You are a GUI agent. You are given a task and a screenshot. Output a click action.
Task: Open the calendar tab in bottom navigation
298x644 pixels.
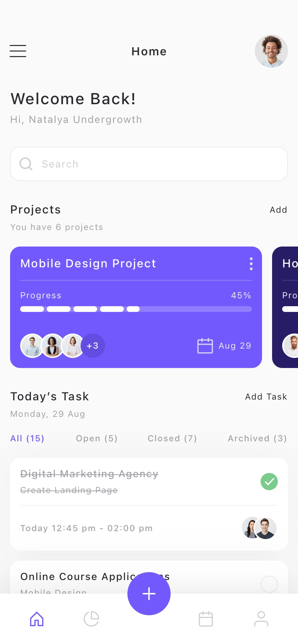[206, 619]
